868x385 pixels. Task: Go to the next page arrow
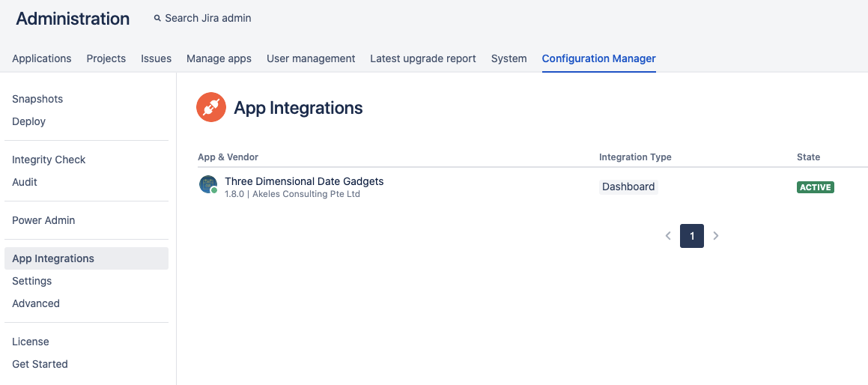click(x=716, y=236)
